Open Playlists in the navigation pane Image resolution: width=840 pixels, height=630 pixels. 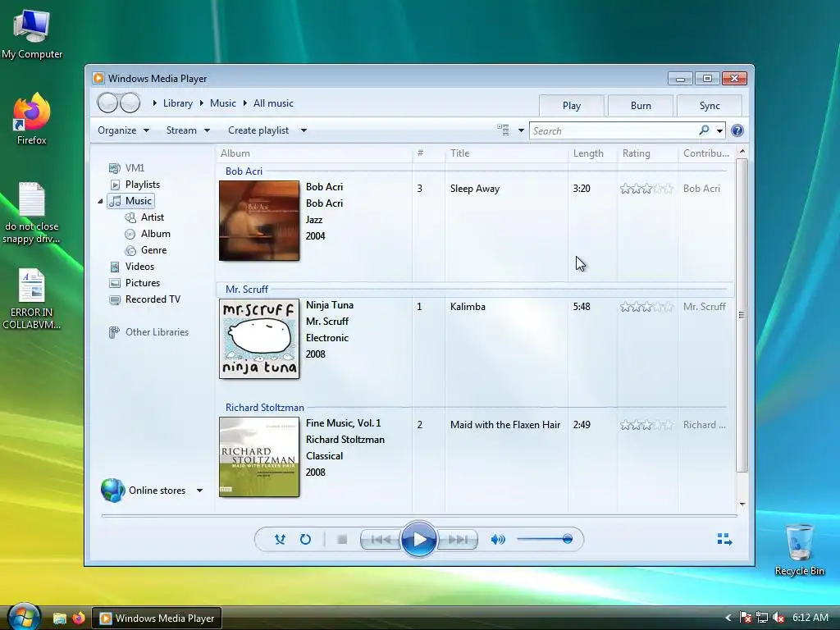pyautogui.click(x=135, y=185)
